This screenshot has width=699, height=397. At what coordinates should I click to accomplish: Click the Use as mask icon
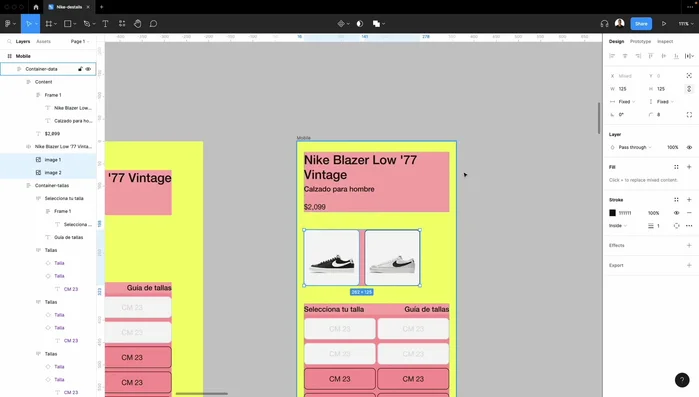(x=360, y=24)
